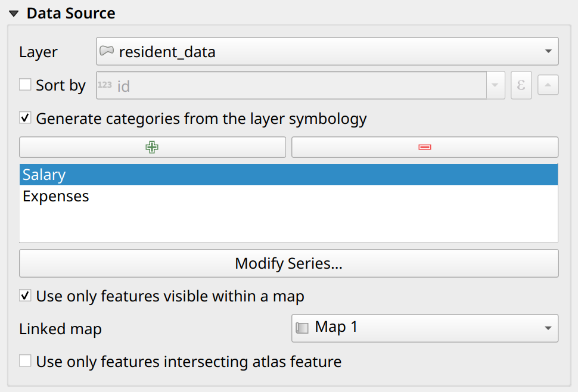The image size is (578, 392).
Task: Open the Sort by field combo showing id
Action: [300, 85]
